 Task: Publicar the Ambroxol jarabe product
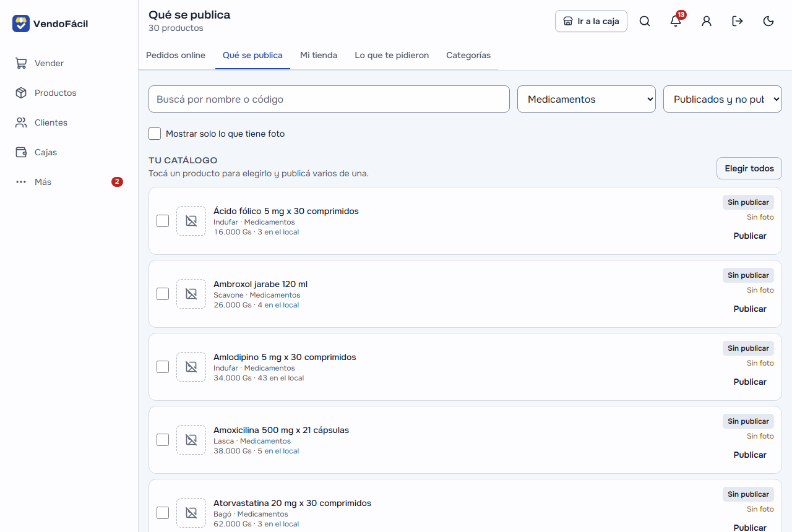pos(750,309)
